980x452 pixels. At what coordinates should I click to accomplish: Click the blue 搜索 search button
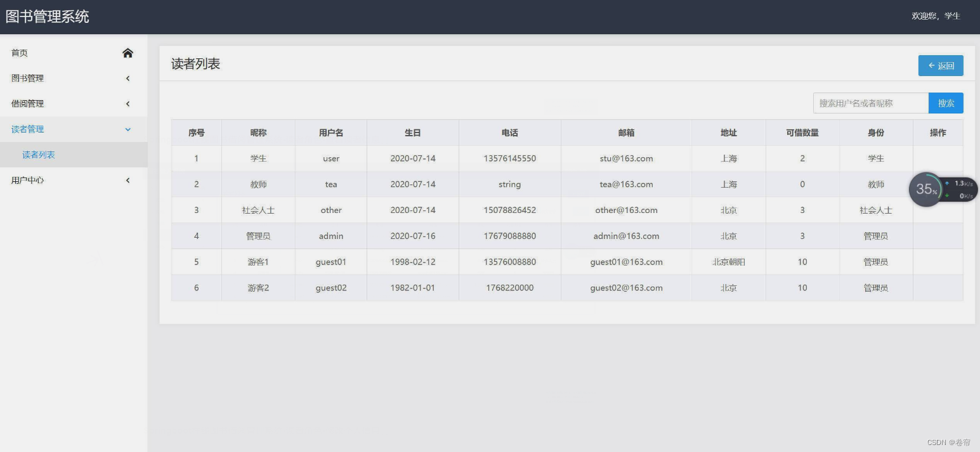point(946,103)
